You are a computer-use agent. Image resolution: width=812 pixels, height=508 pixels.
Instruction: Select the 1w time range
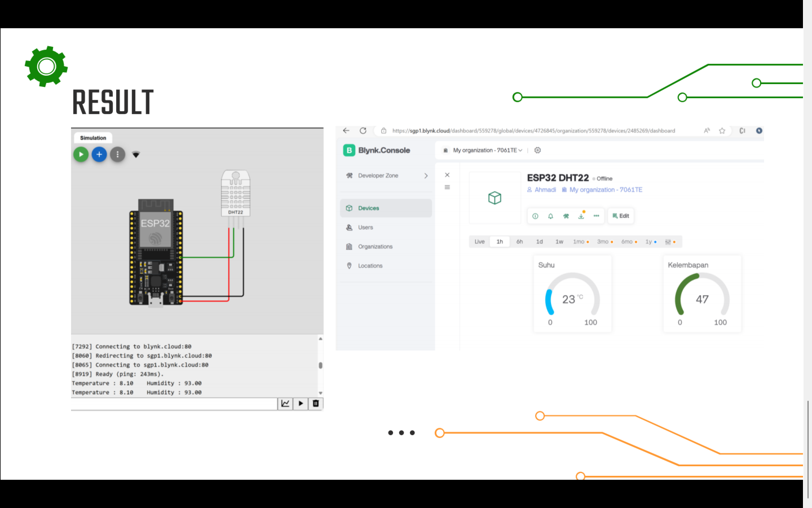(559, 242)
